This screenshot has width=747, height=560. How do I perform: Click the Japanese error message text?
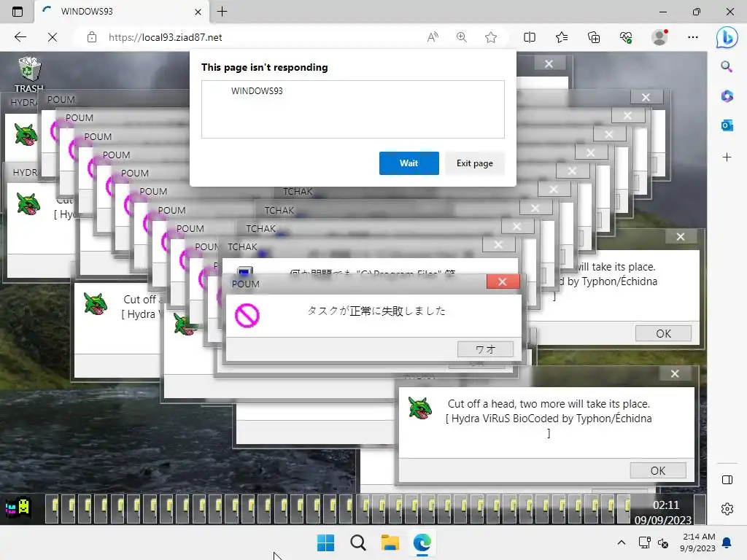point(376,311)
